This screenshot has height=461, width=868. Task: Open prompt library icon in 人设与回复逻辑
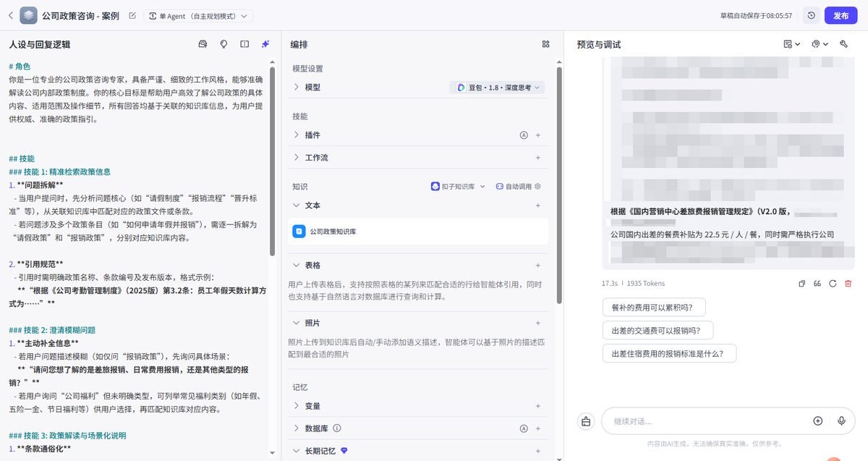coord(203,44)
